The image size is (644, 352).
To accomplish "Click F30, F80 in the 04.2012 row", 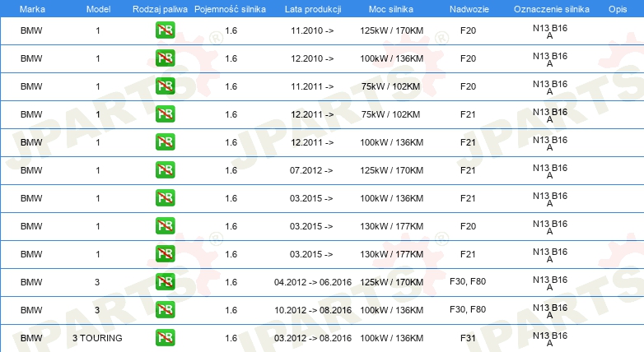I will pyautogui.click(x=468, y=281).
